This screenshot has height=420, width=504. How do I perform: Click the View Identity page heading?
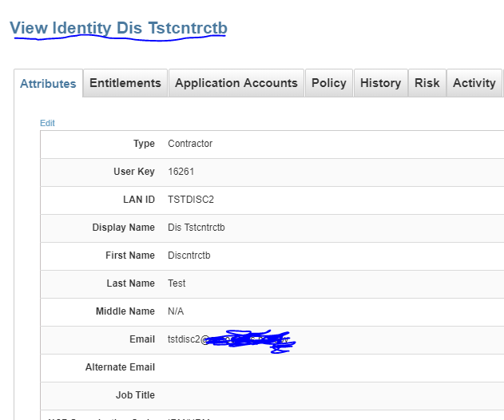(x=118, y=28)
